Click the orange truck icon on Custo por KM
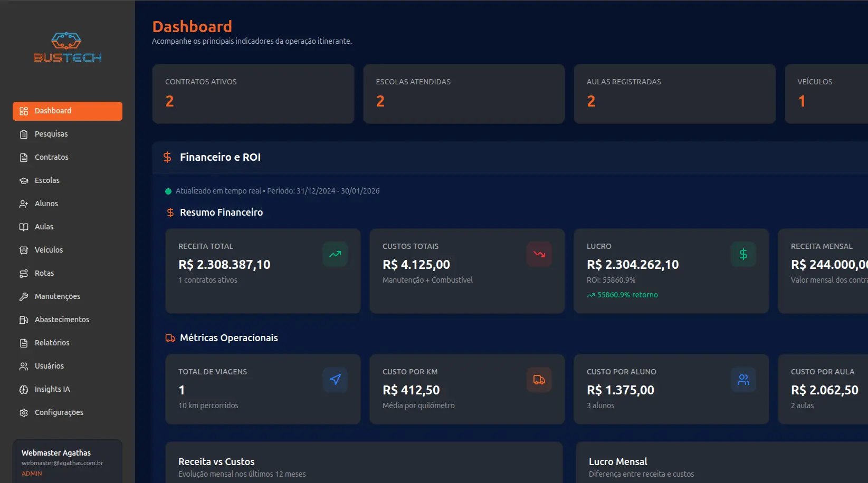 click(x=539, y=380)
